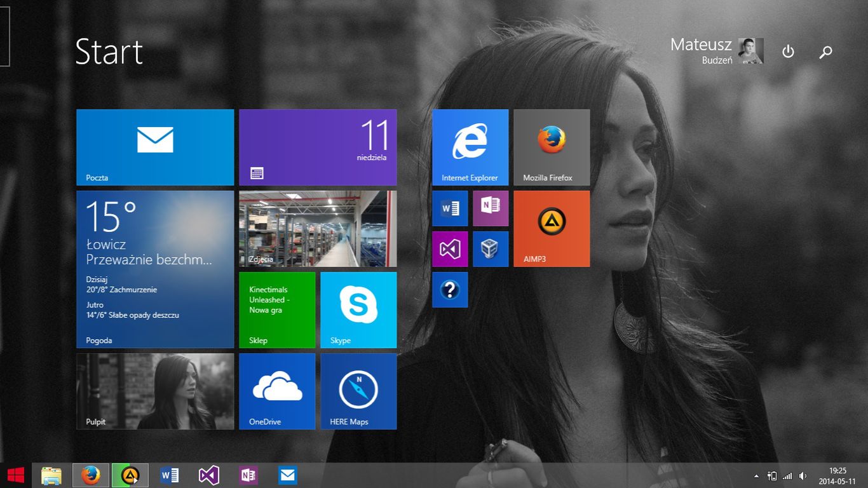Open the Poczta mail tile
This screenshot has width=868, height=488.
click(155, 147)
